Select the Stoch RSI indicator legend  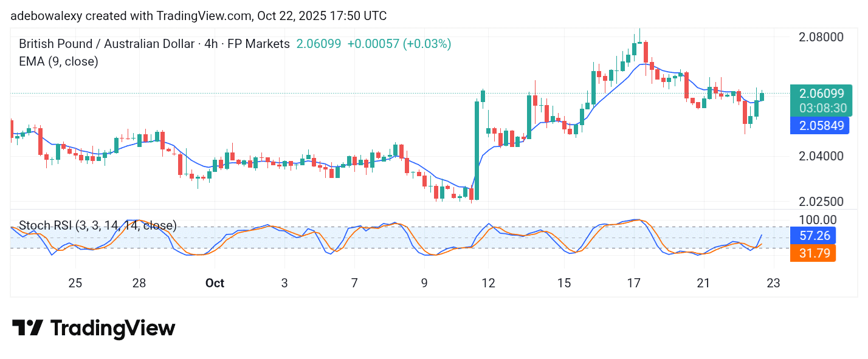coord(97,226)
